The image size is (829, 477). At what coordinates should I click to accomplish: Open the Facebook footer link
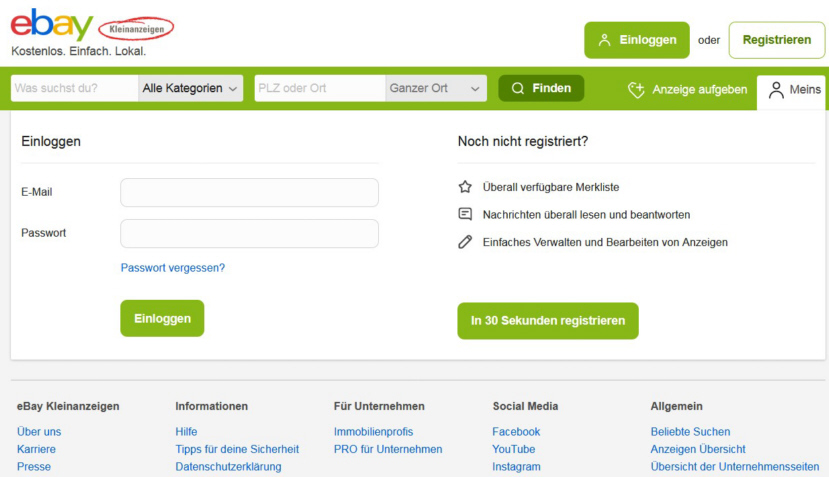516,432
